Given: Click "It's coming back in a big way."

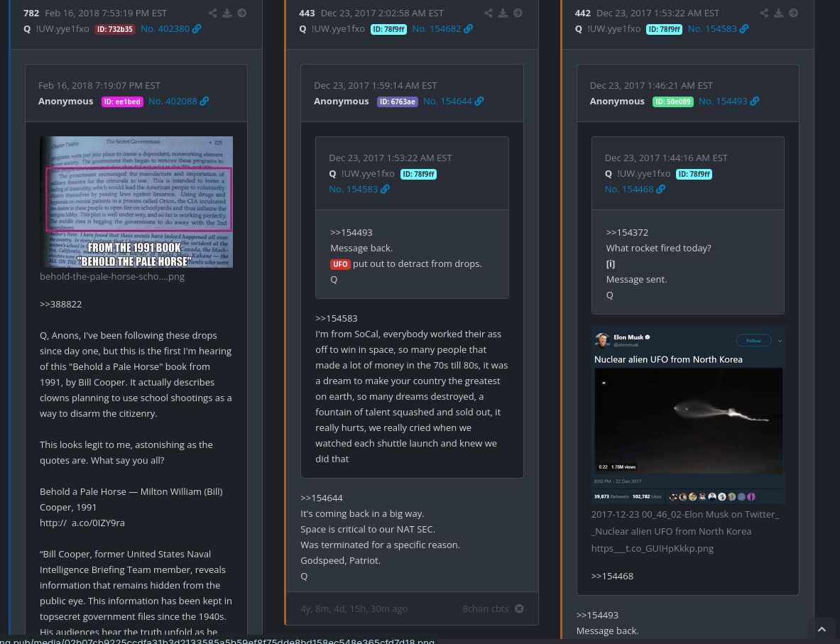Looking at the screenshot, I should click(x=362, y=514).
